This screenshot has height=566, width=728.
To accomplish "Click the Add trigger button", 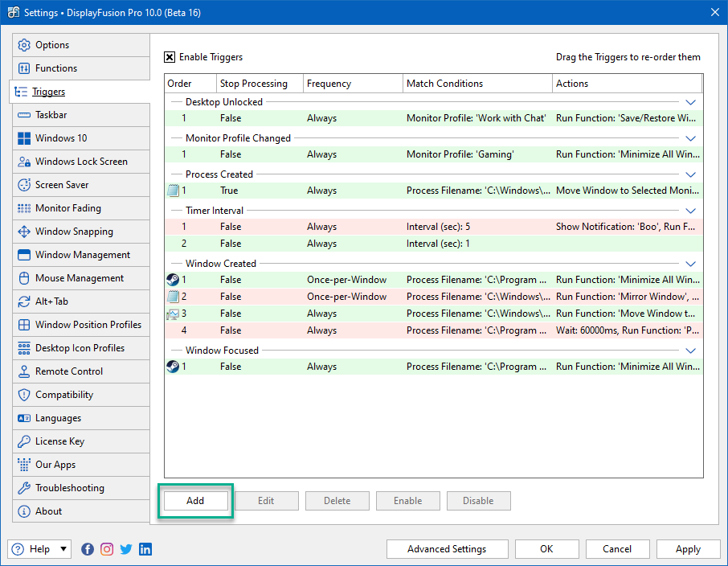I will pos(195,501).
